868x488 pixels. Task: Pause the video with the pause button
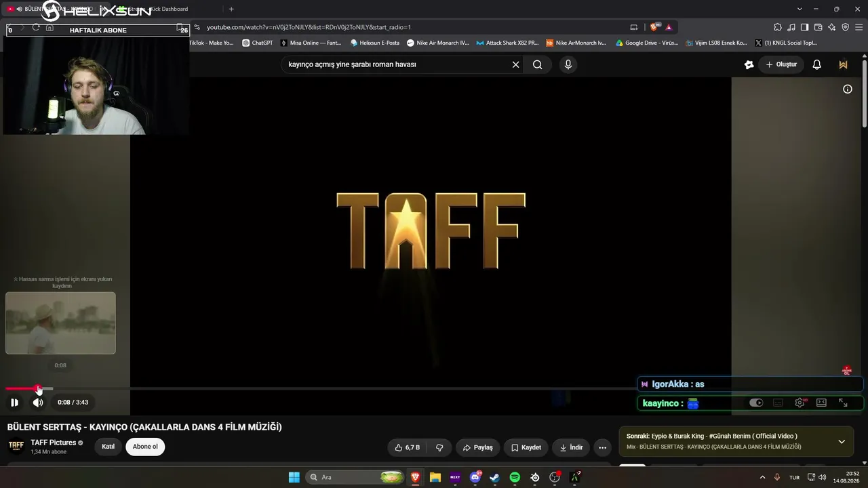(14, 403)
